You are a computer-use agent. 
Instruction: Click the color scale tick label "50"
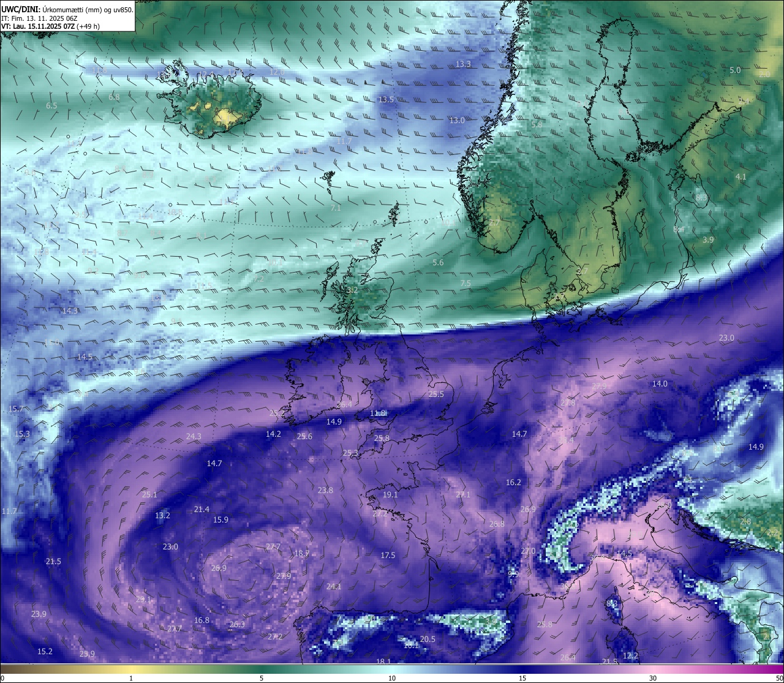pos(779,678)
